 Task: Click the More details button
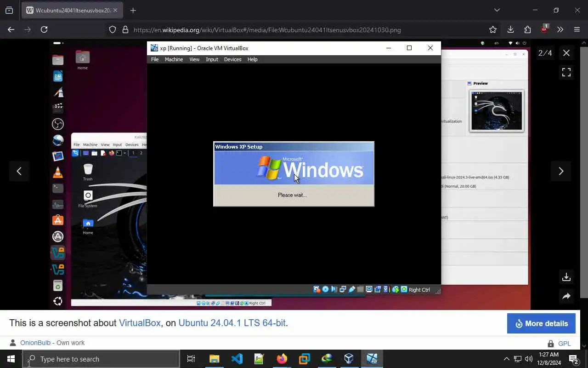point(541,323)
